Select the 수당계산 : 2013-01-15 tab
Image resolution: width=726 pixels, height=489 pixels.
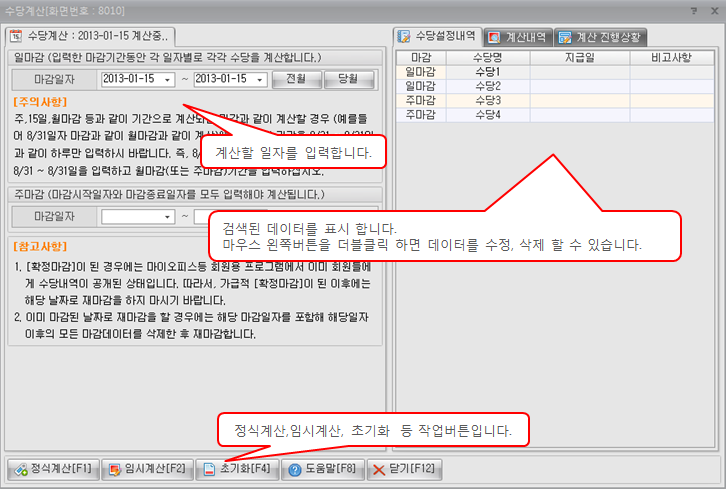click(90, 36)
